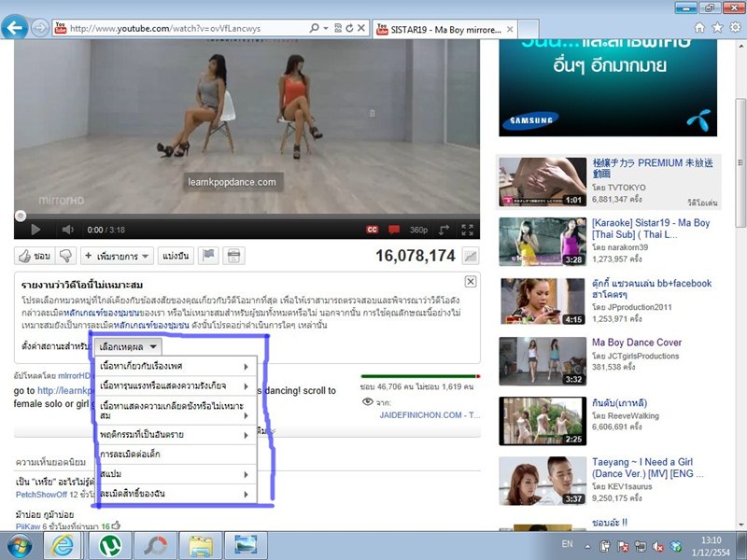Image resolution: width=747 pixels, height=560 pixels.
Task: Click the volume speaker tray icon
Action: point(658,547)
